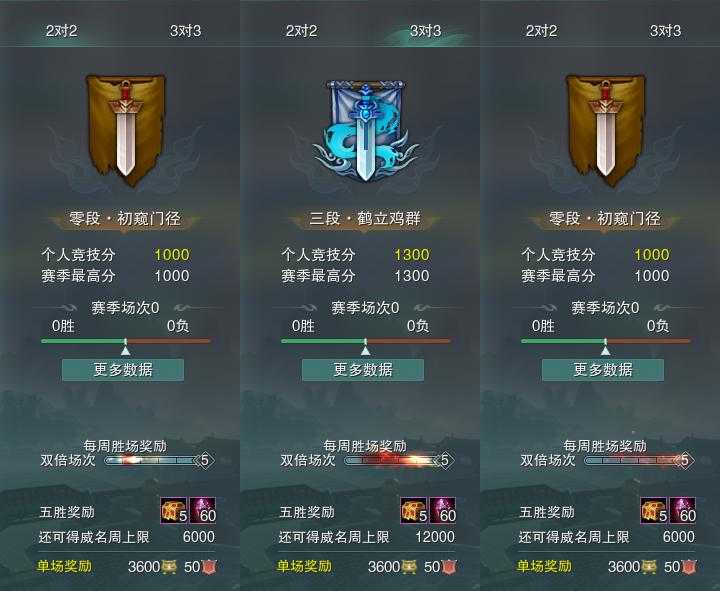
Task: Switch to 2对2 tab in the right panel
Action: point(541,31)
